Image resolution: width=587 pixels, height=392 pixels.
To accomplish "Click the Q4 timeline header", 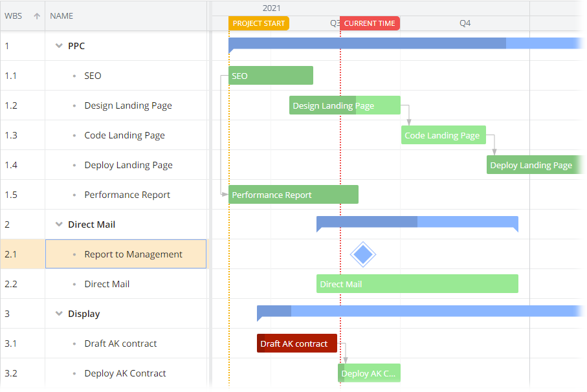I will click(465, 23).
